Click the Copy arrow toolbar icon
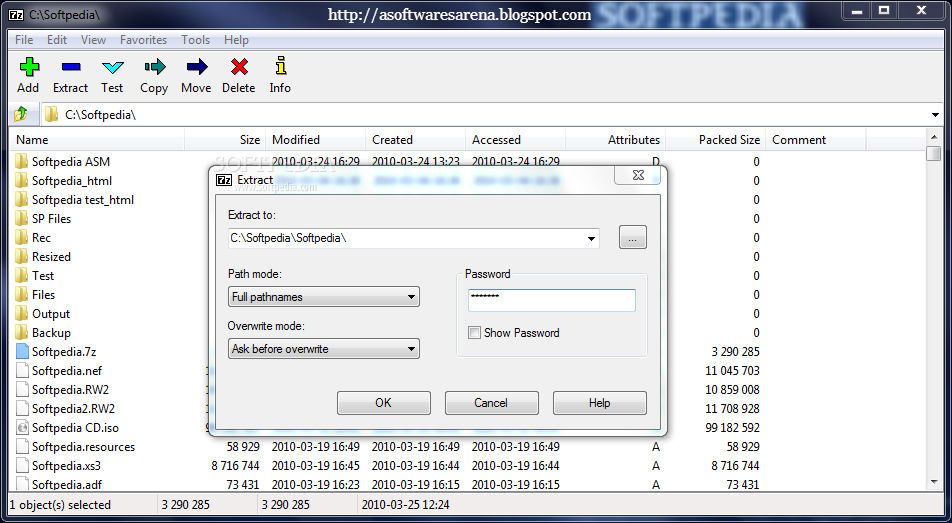Viewport: 952px width, 523px height. pyautogui.click(x=155, y=66)
